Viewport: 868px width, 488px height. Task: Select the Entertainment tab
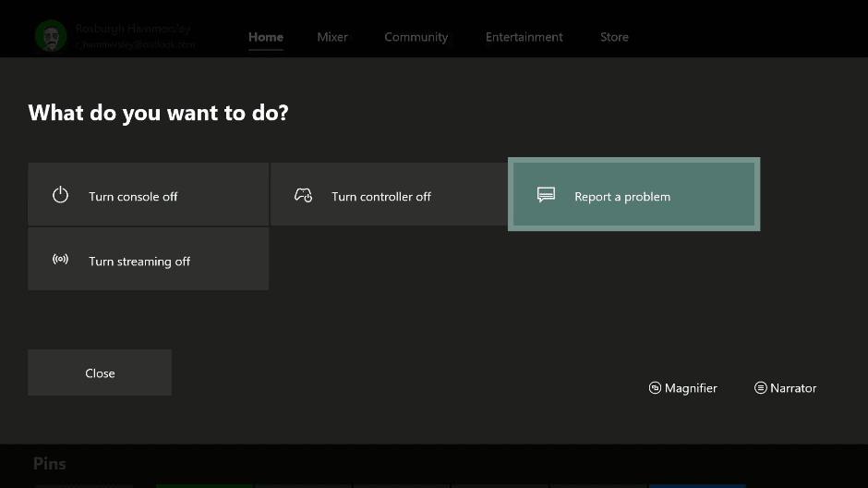point(524,37)
